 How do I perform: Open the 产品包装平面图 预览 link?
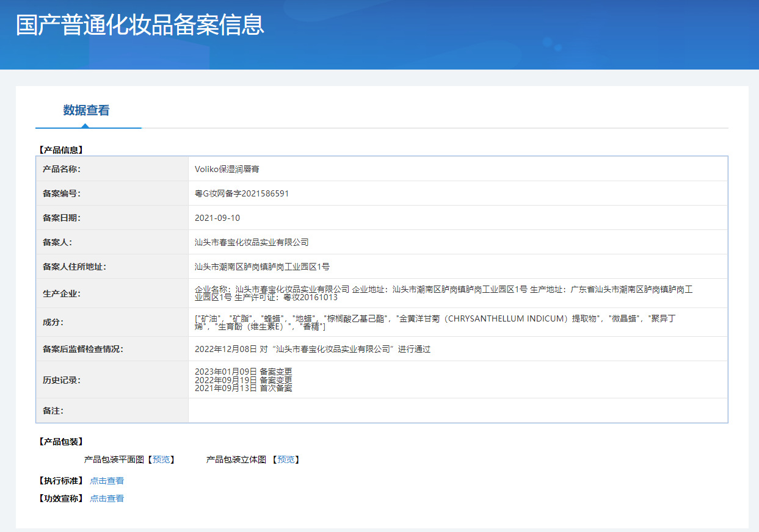pos(161,459)
